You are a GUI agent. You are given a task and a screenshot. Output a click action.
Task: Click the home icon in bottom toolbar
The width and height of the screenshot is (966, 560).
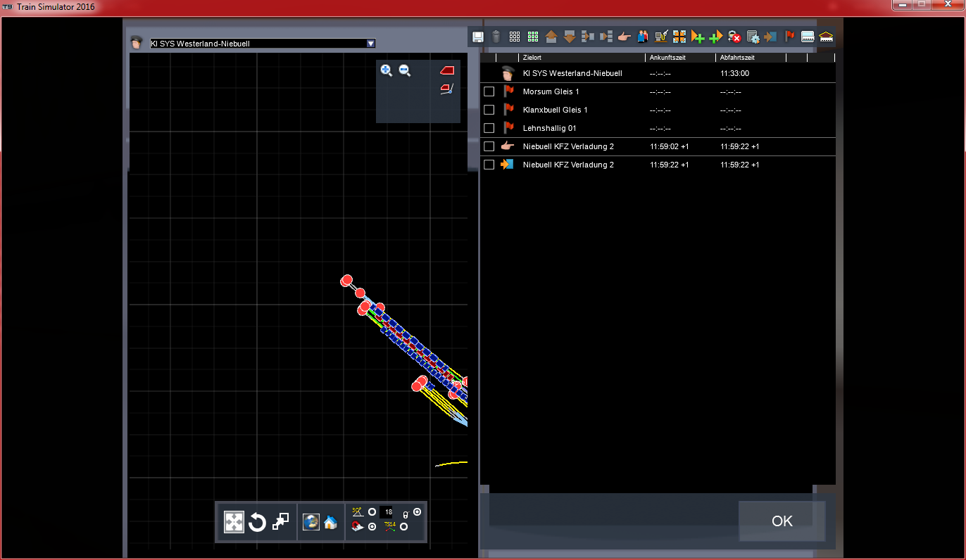click(330, 522)
